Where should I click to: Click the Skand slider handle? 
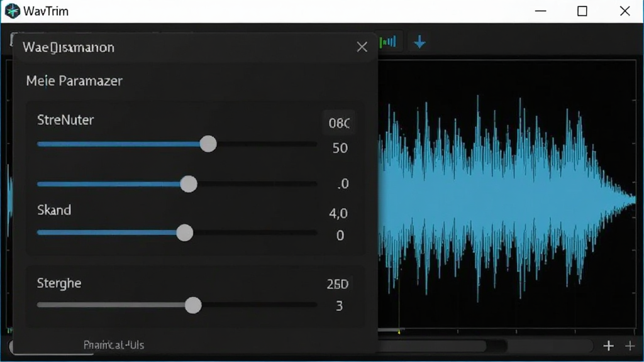click(185, 233)
